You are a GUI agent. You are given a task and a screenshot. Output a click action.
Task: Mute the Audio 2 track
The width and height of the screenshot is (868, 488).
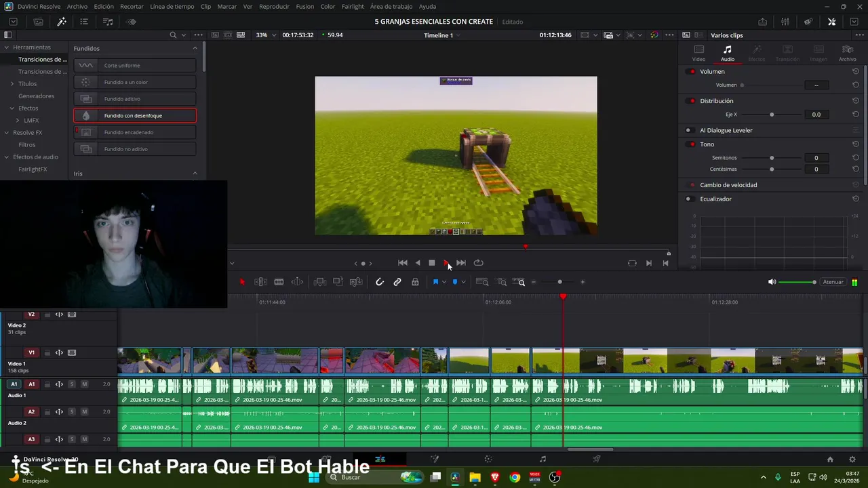point(84,412)
